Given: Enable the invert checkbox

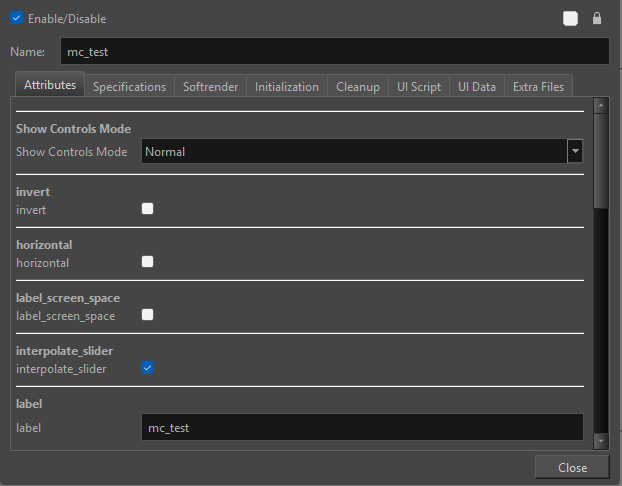Looking at the screenshot, I should pyautogui.click(x=148, y=209).
